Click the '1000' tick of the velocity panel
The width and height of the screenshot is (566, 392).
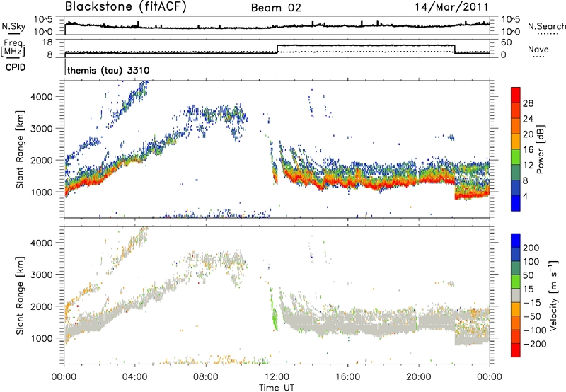(x=41, y=338)
